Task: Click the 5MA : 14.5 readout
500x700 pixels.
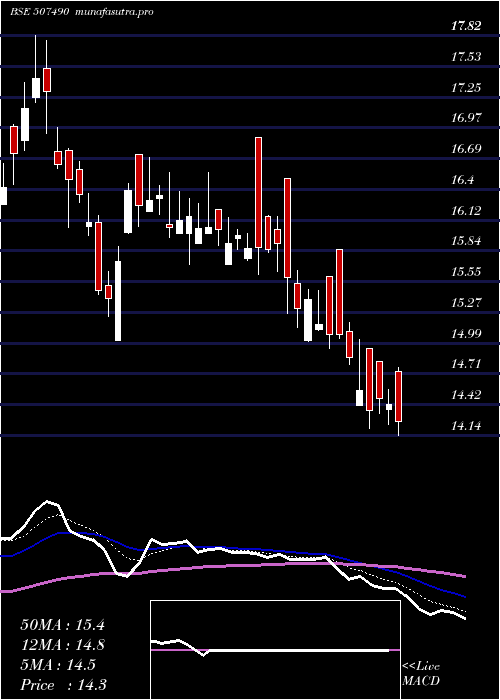Action: (x=58, y=665)
